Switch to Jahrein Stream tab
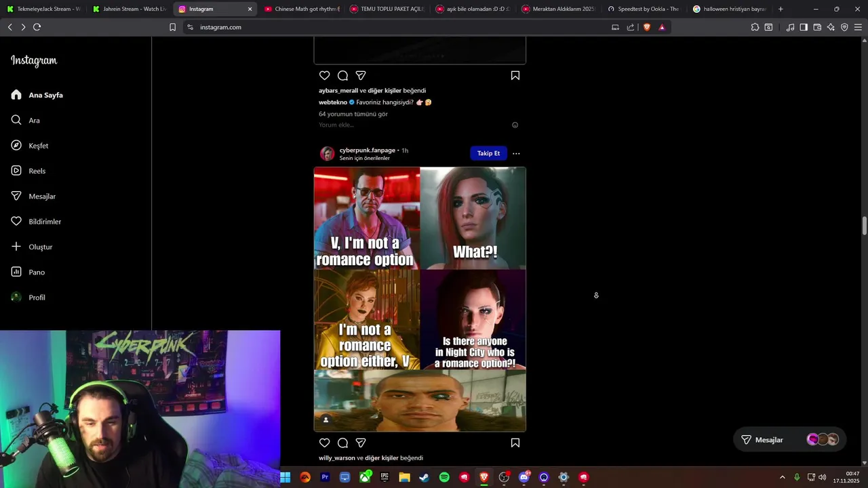868x488 pixels. 130,9
